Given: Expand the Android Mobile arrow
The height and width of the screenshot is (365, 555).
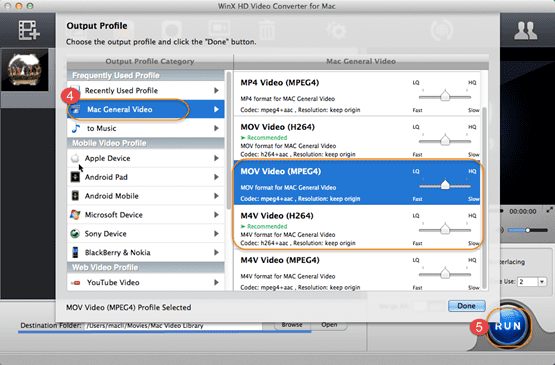Looking at the screenshot, I should [x=216, y=196].
